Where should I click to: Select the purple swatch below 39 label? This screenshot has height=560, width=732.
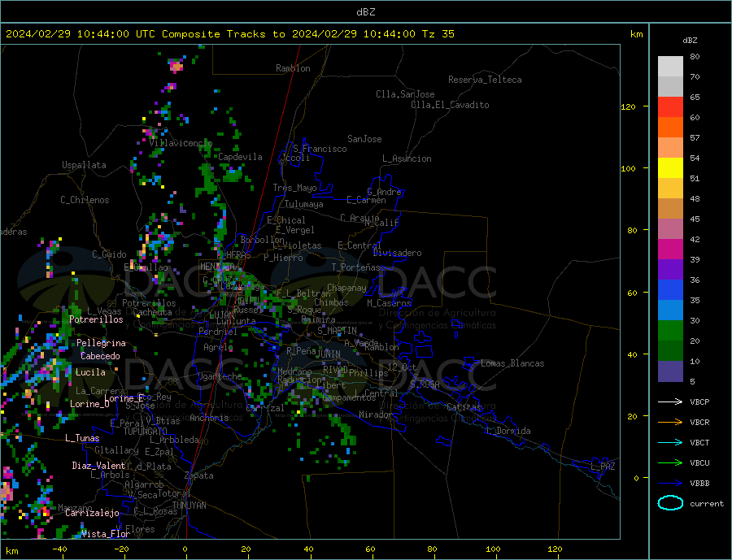pyautogui.click(x=670, y=270)
